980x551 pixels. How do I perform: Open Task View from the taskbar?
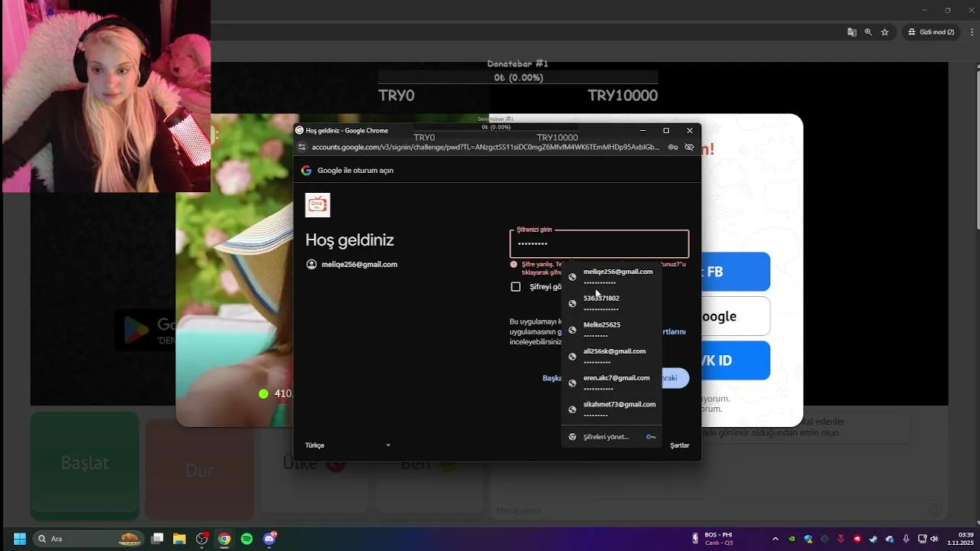pos(157,539)
